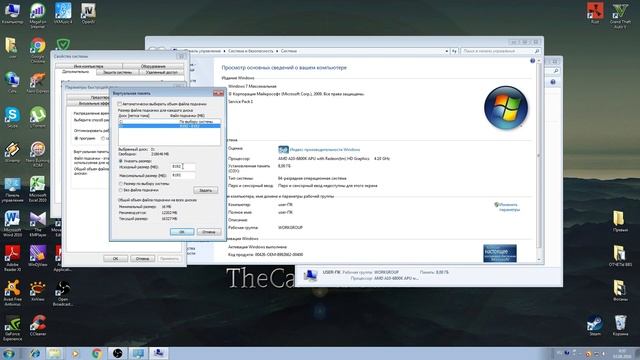640x360 pixels.
Task: Launch Google Chrome from the desktop
Action: pyautogui.click(x=38, y=50)
